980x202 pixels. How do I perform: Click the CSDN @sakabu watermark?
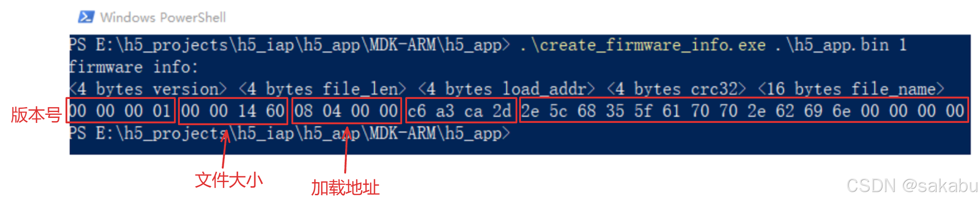pyautogui.click(x=912, y=186)
